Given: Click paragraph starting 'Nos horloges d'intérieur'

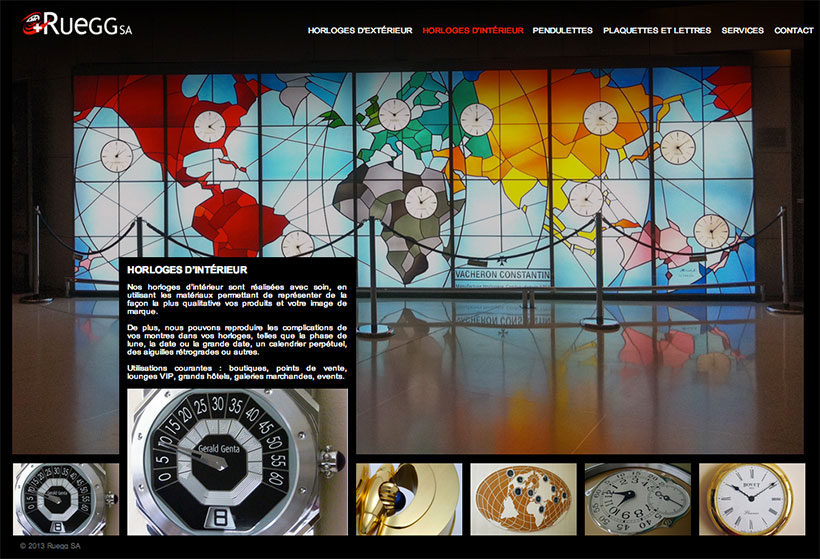Looking at the screenshot, I should (x=237, y=299).
